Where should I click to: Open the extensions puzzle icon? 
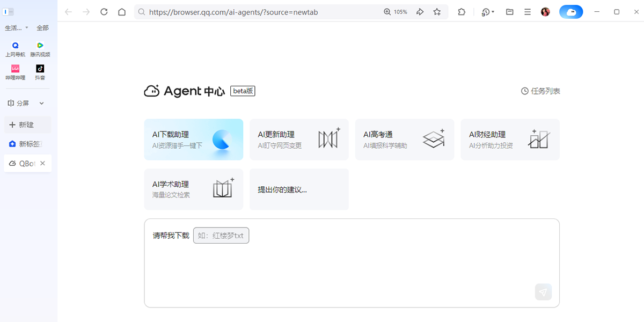coord(462,12)
